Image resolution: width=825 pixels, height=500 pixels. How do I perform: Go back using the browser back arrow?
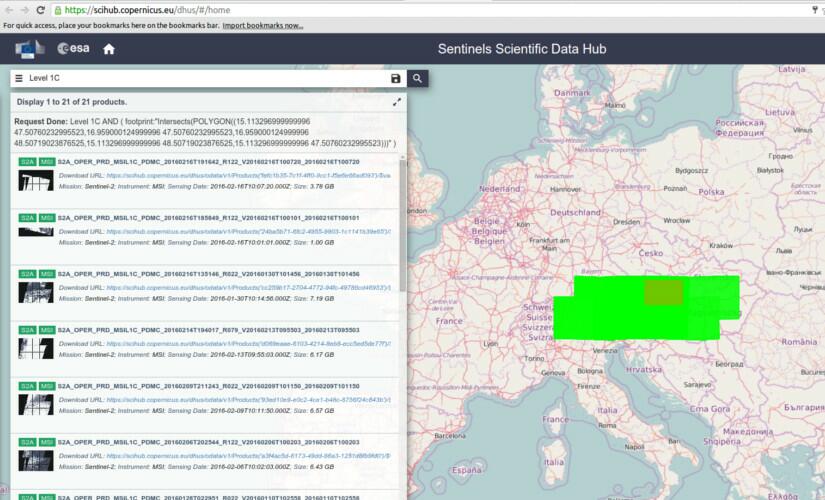pos(9,9)
